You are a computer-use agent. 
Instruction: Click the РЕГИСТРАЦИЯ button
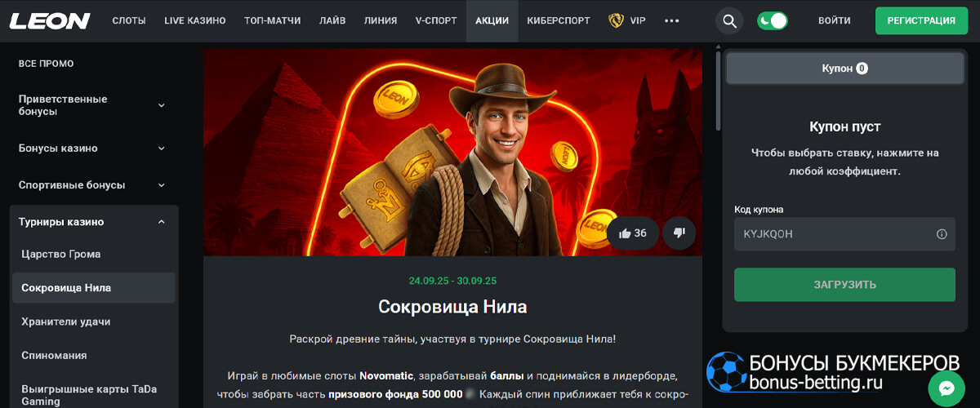coord(921,21)
